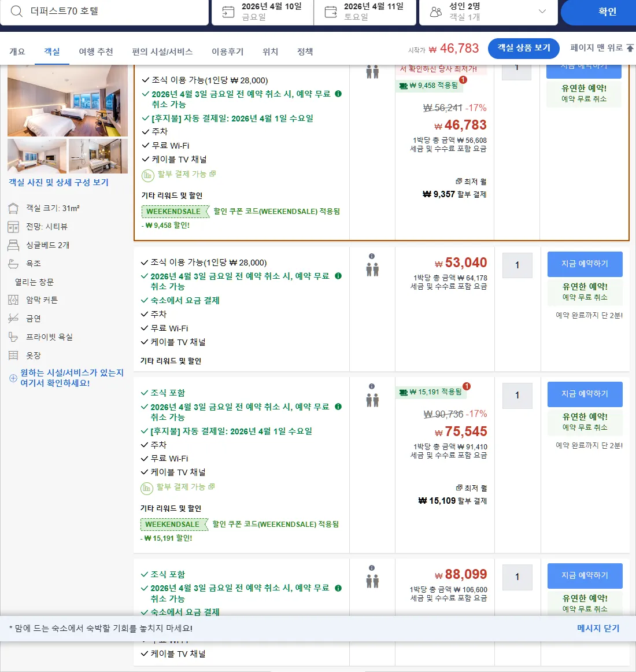636x672 pixels.
Task: Click 객실 사진 및 상세 구성 보기 link
Action: coord(59,183)
